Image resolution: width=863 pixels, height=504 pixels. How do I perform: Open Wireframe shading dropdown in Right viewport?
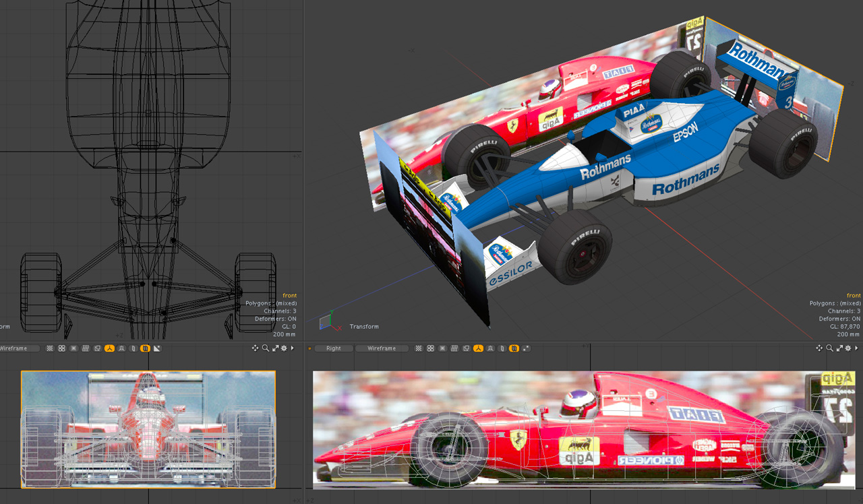[382, 348]
